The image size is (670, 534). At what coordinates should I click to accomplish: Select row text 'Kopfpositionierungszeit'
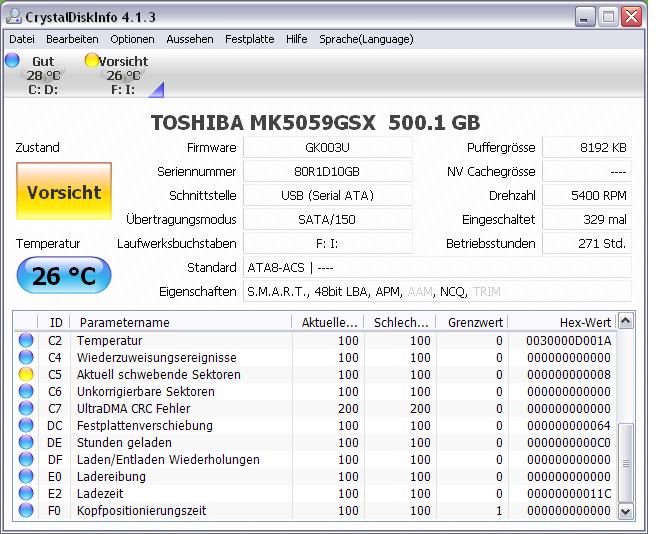(141, 511)
